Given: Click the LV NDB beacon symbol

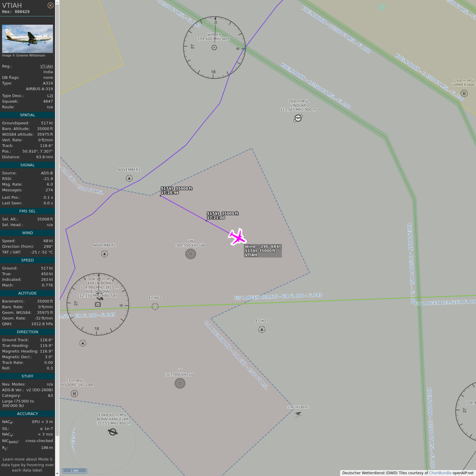Looking at the screenshot, I should point(180,383).
